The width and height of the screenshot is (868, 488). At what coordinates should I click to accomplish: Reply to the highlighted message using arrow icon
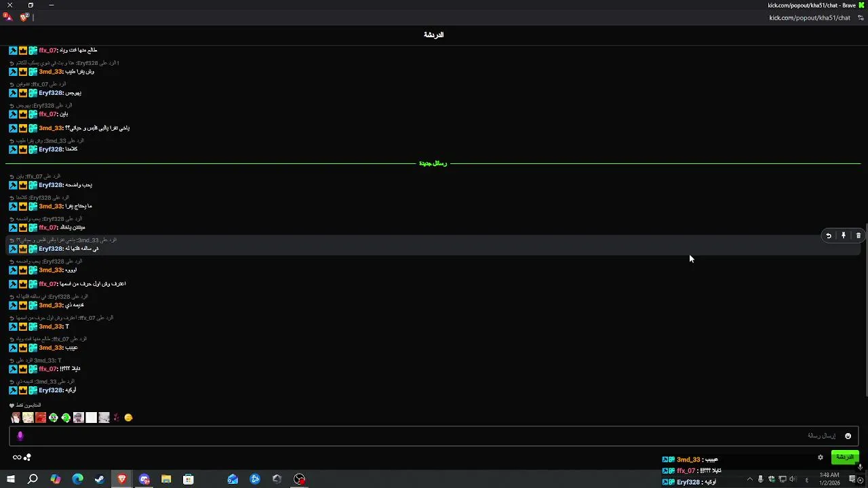829,236
